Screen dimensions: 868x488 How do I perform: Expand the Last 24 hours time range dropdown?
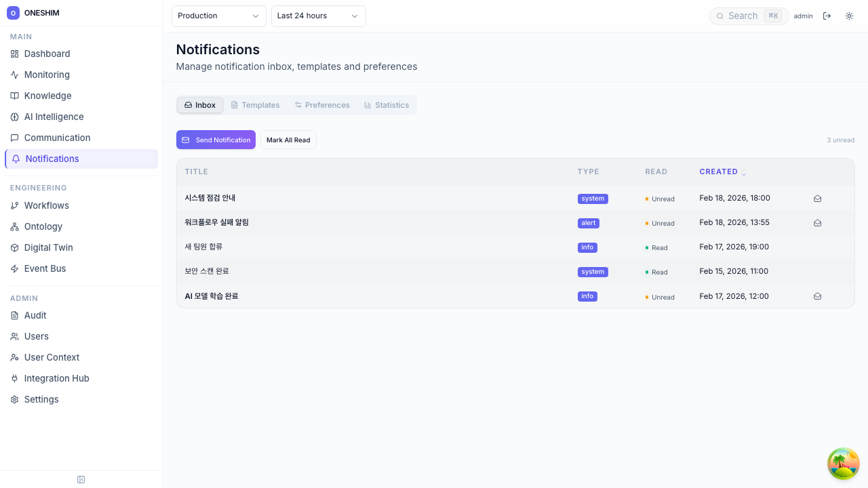318,16
